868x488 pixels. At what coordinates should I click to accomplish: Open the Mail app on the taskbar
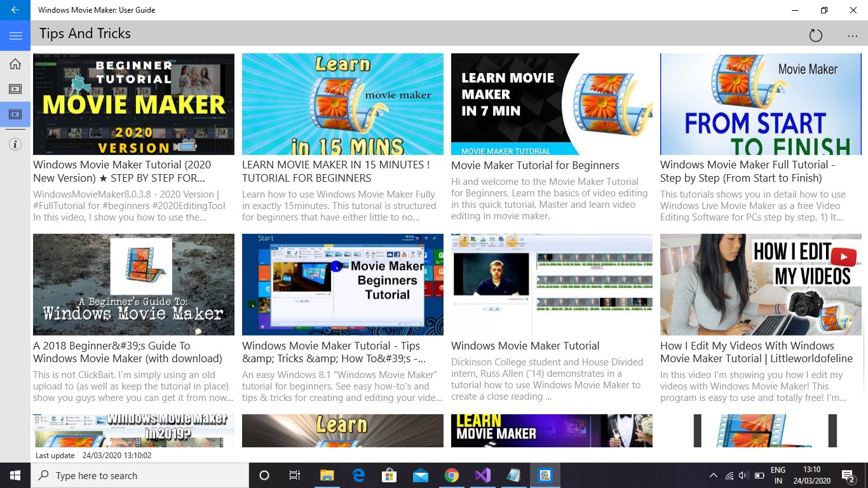[420, 475]
